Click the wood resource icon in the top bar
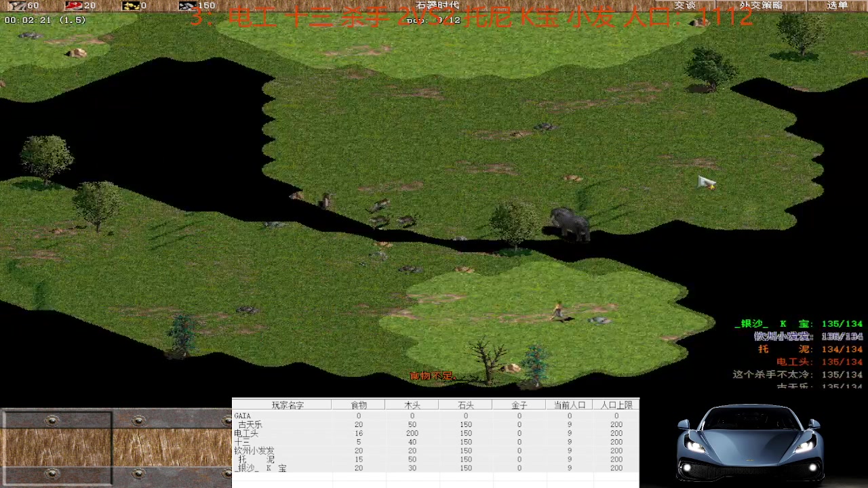The height and width of the screenshot is (488, 868). [x=17, y=5]
